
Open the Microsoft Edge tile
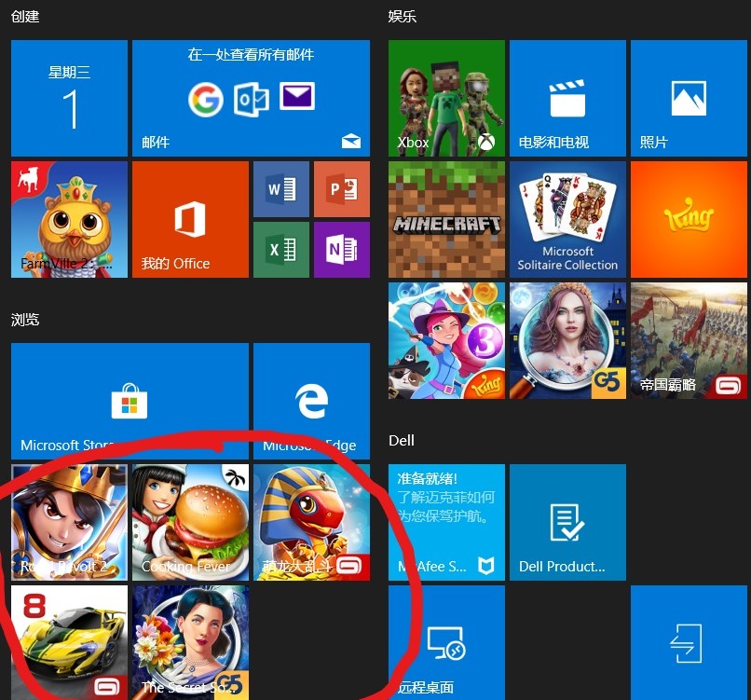(x=311, y=401)
